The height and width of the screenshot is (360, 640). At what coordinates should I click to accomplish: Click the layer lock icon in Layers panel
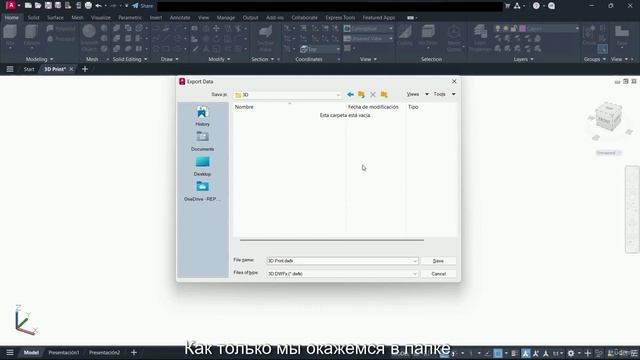(x=513, y=29)
